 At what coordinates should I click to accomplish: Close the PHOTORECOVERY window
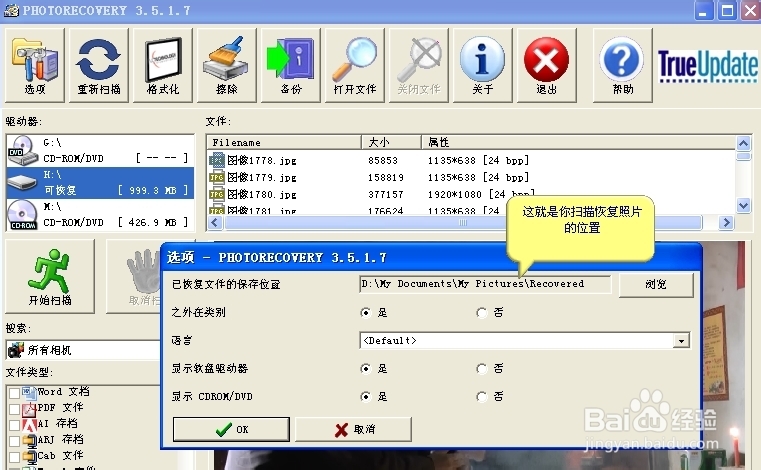click(750, 10)
